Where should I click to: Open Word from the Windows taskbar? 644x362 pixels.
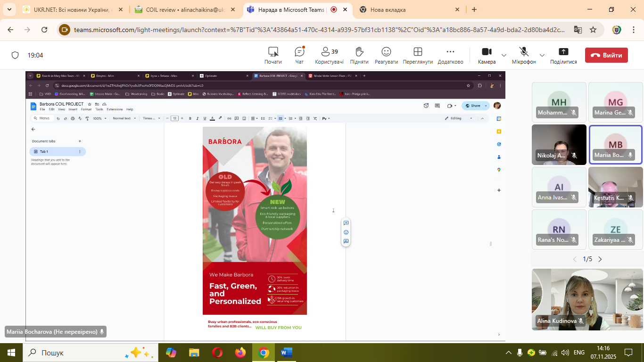[286, 353]
